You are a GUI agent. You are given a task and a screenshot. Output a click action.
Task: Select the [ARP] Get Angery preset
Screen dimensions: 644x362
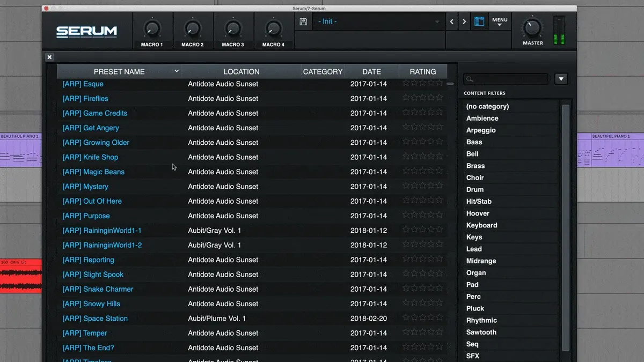pyautogui.click(x=91, y=128)
